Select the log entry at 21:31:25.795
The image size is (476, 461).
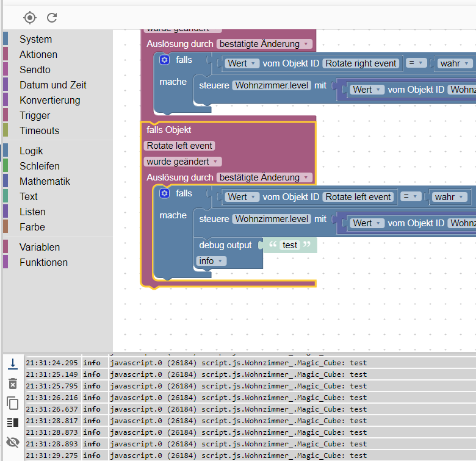point(250,386)
